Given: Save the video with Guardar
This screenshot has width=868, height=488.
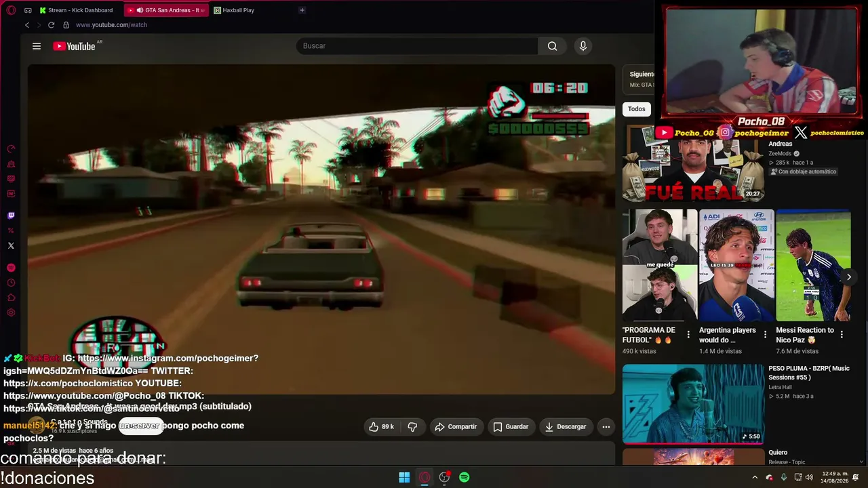Looking at the screenshot, I should pos(511,427).
